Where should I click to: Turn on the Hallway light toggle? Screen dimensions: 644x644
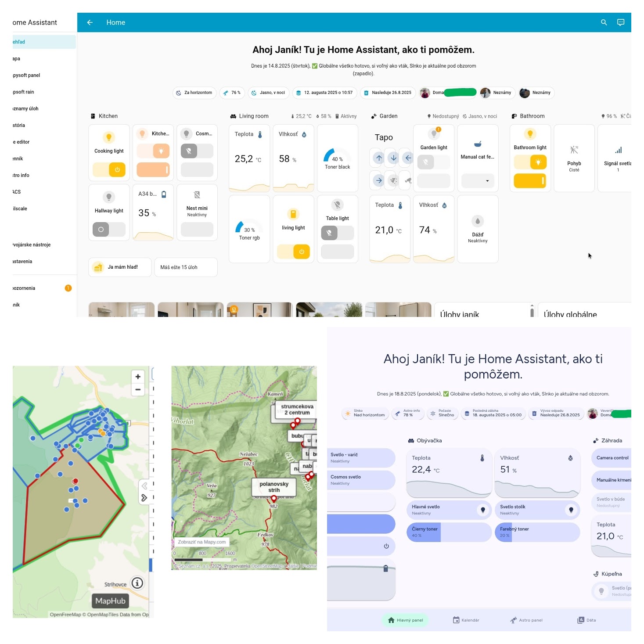tap(109, 229)
